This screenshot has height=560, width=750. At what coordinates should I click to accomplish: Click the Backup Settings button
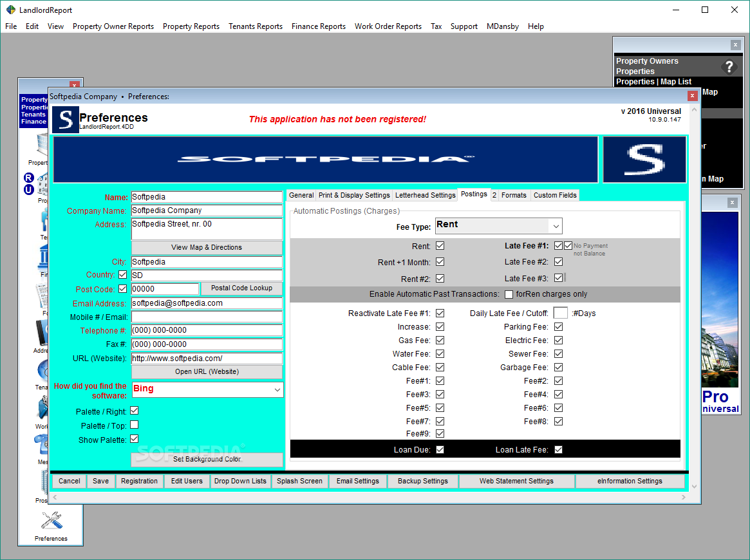(x=423, y=481)
